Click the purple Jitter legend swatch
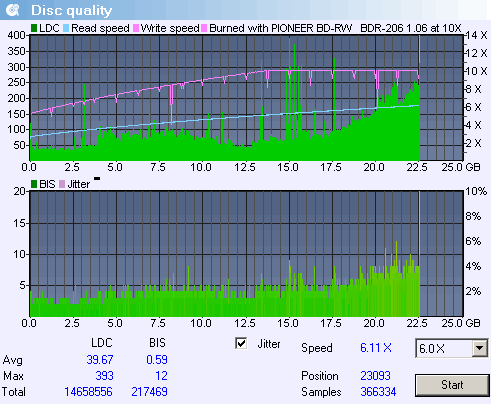491x404 pixels. [62, 184]
